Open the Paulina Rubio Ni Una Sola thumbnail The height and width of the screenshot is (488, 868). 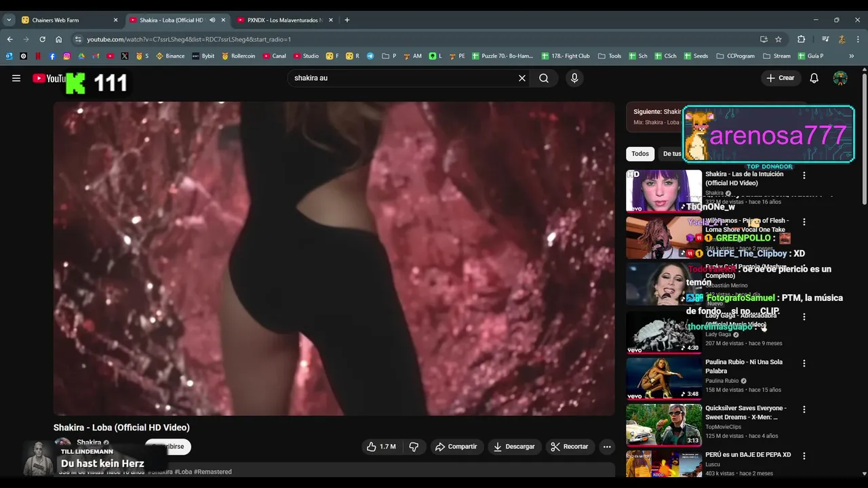(664, 379)
